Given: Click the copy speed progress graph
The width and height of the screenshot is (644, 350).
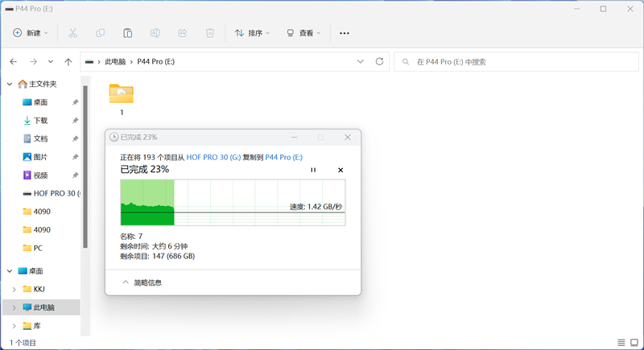Looking at the screenshot, I should [x=233, y=202].
